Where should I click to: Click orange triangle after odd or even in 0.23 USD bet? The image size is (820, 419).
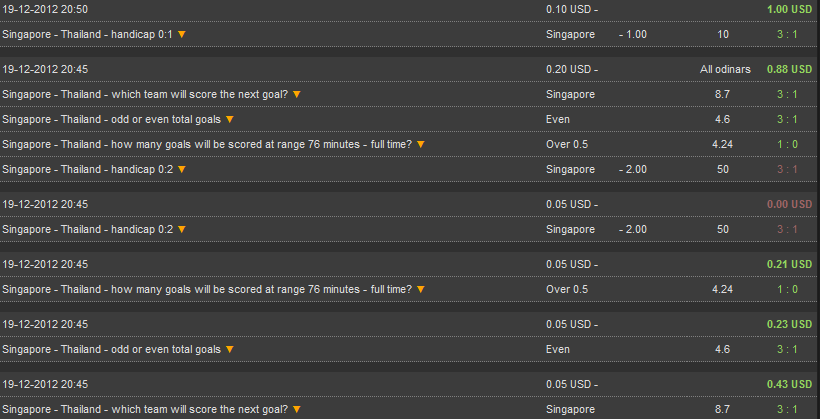[x=229, y=349]
